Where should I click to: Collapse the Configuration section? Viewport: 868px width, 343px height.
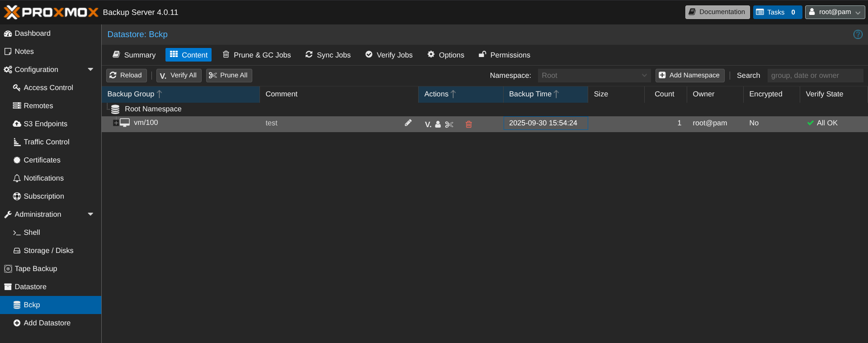pos(90,70)
